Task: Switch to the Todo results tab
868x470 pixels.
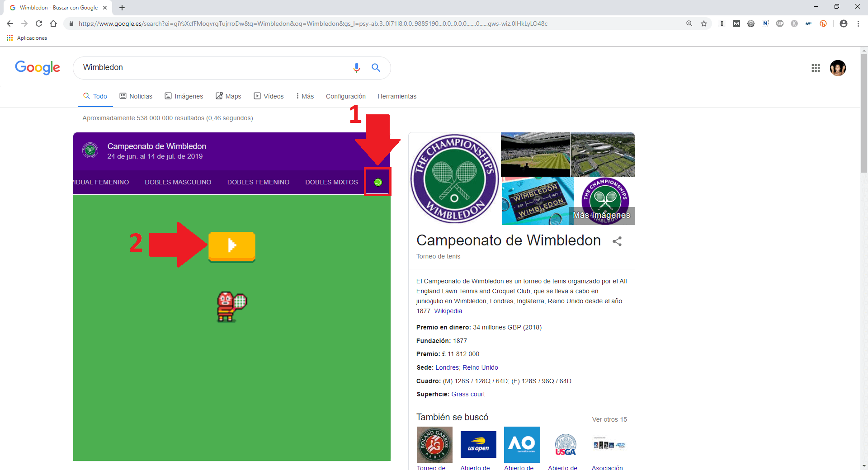Action: coord(95,96)
